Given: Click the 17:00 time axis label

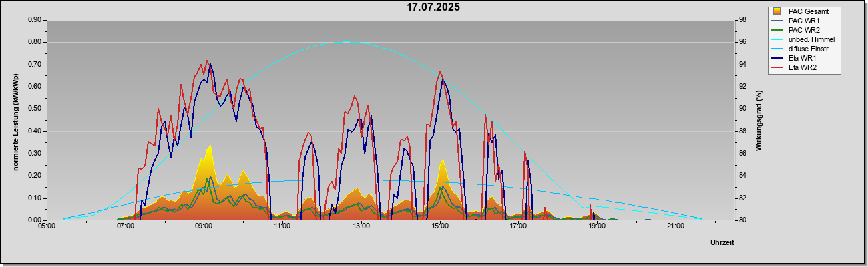Looking at the screenshot, I should coord(518,226).
